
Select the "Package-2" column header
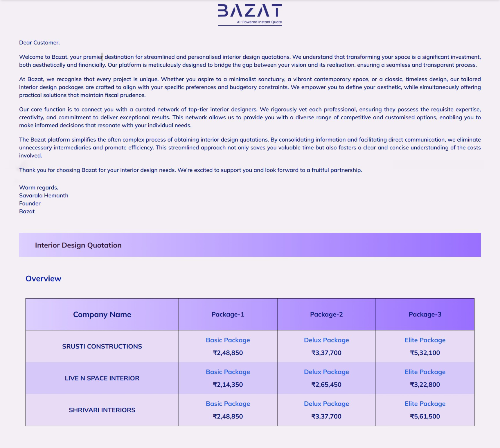pos(326,315)
